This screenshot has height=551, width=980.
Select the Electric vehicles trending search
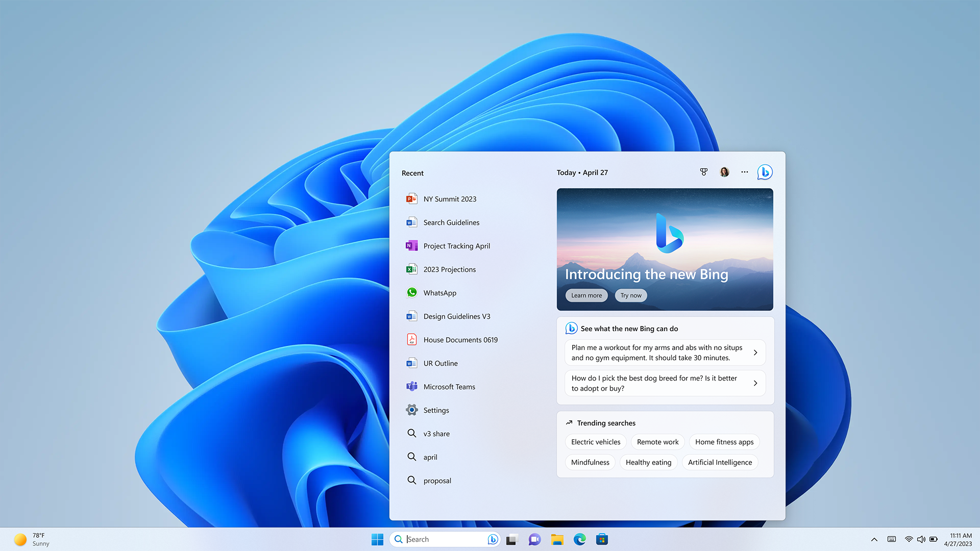[x=596, y=441]
